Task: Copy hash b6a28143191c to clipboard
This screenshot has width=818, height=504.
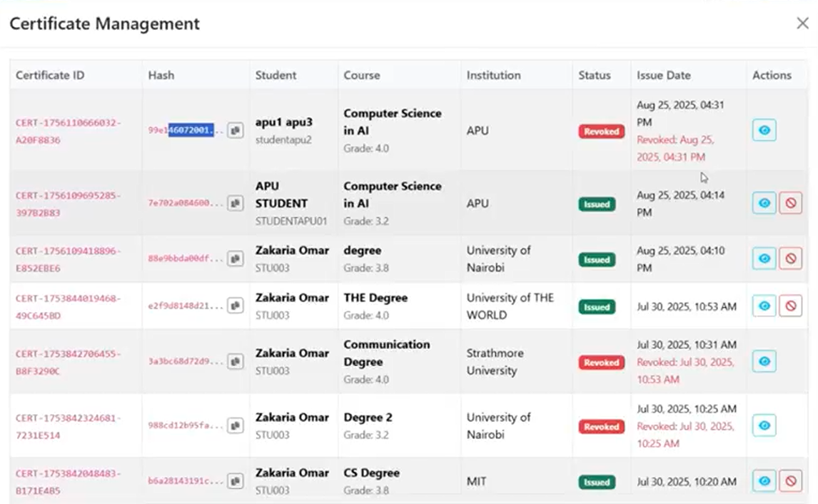Action: pos(236,480)
